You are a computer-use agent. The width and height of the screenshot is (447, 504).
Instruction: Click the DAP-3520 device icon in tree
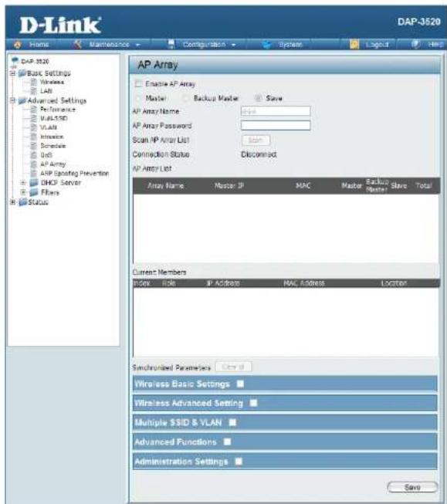pyautogui.click(x=15, y=61)
